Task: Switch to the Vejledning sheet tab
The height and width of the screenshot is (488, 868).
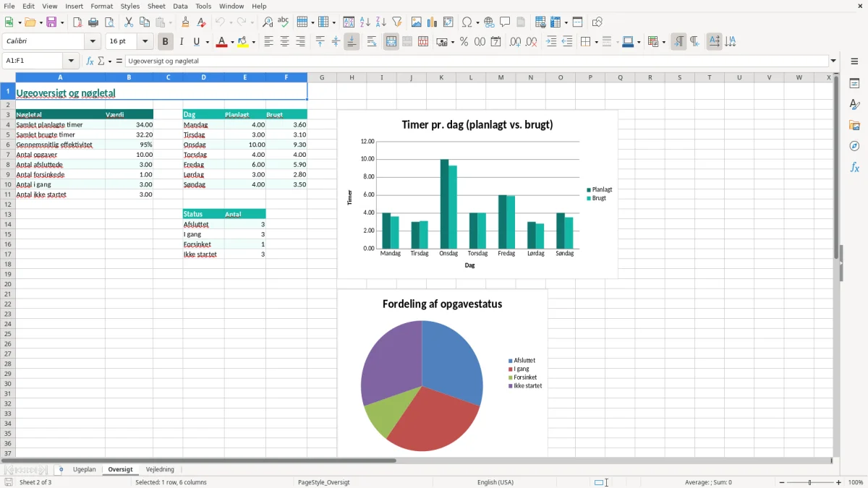Action: coord(160,469)
